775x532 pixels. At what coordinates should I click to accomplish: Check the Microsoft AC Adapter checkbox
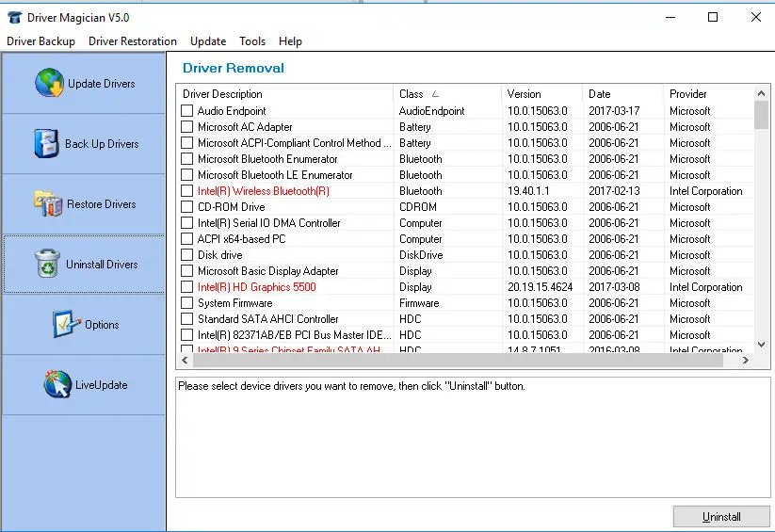(x=186, y=126)
